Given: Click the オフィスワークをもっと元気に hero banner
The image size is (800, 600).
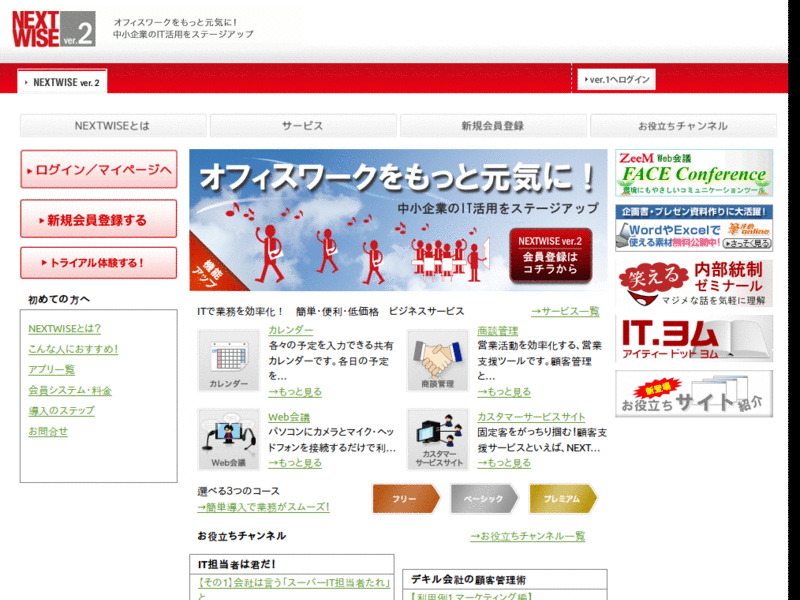Looking at the screenshot, I should click(x=398, y=220).
